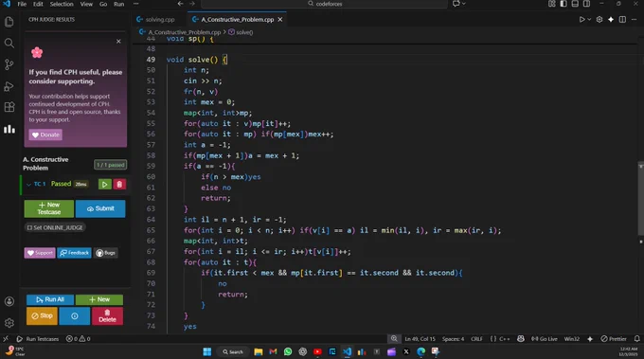Viewport: 644px width, 359px height.
Task: Click the split editor icon
Action: click(x=622, y=19)
